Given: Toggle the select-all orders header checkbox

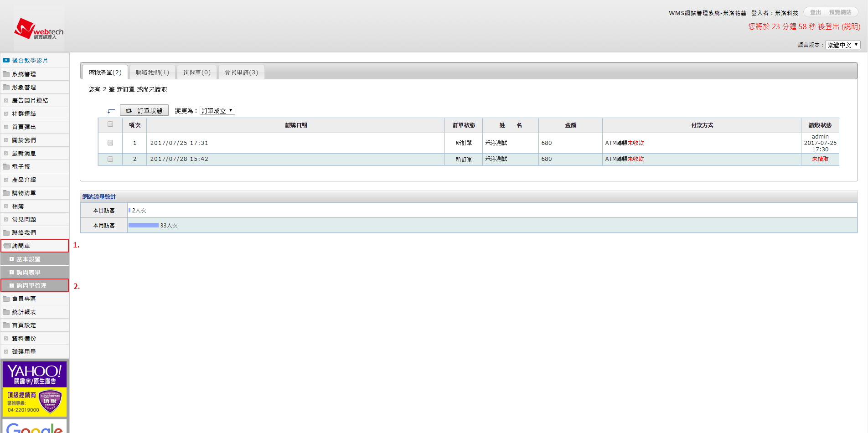Looking at the screenshot, I should pos(110,124).
